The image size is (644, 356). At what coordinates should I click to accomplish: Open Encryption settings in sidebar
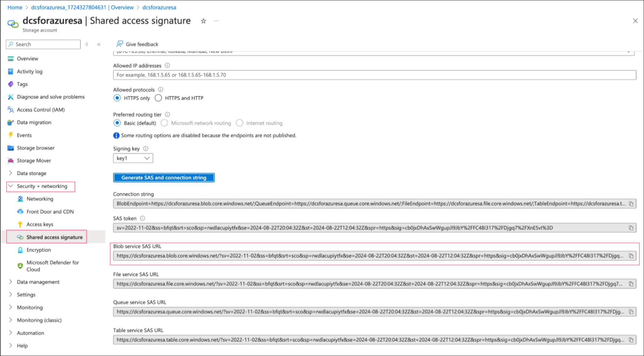39,250
